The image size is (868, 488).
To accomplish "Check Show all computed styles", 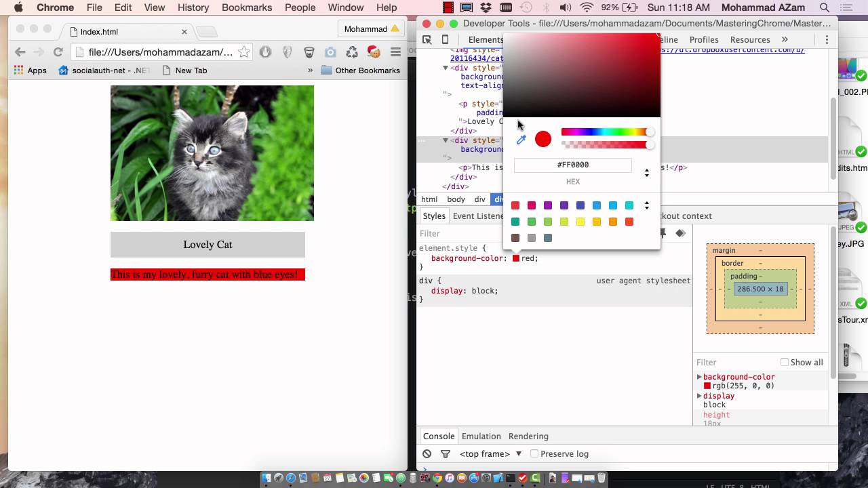I will pos(784,363).
